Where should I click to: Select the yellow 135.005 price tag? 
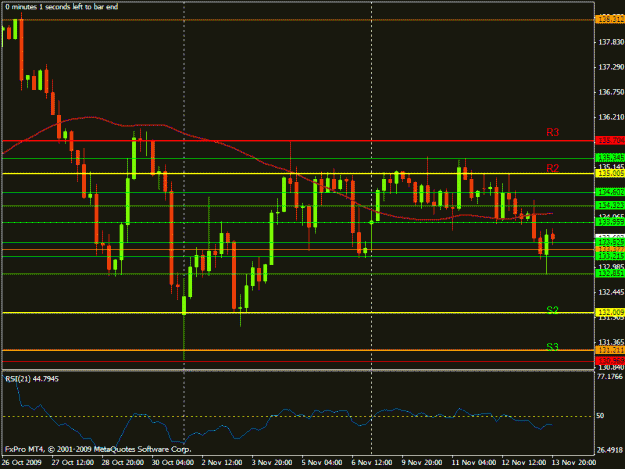pos(610,173)
